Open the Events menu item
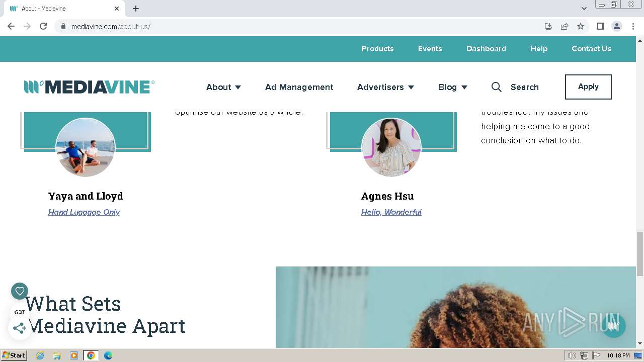 430,49
